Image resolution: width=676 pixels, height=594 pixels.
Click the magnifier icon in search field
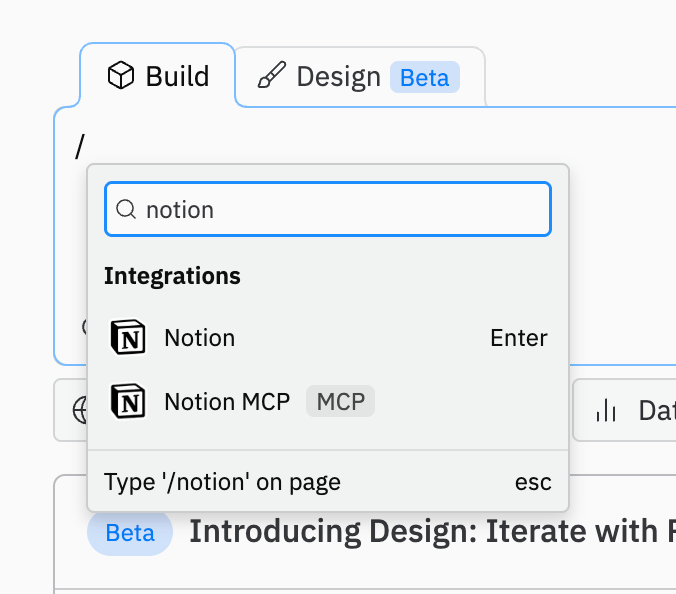127,210
